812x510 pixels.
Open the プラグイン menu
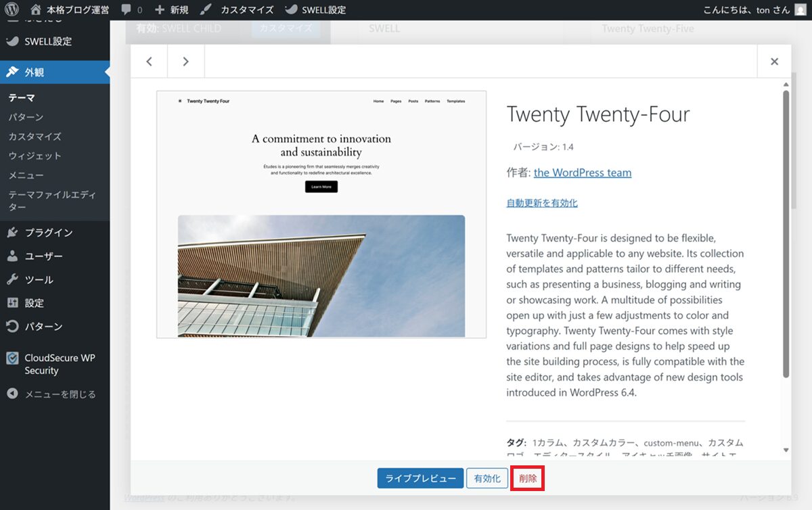coord(48,233)
